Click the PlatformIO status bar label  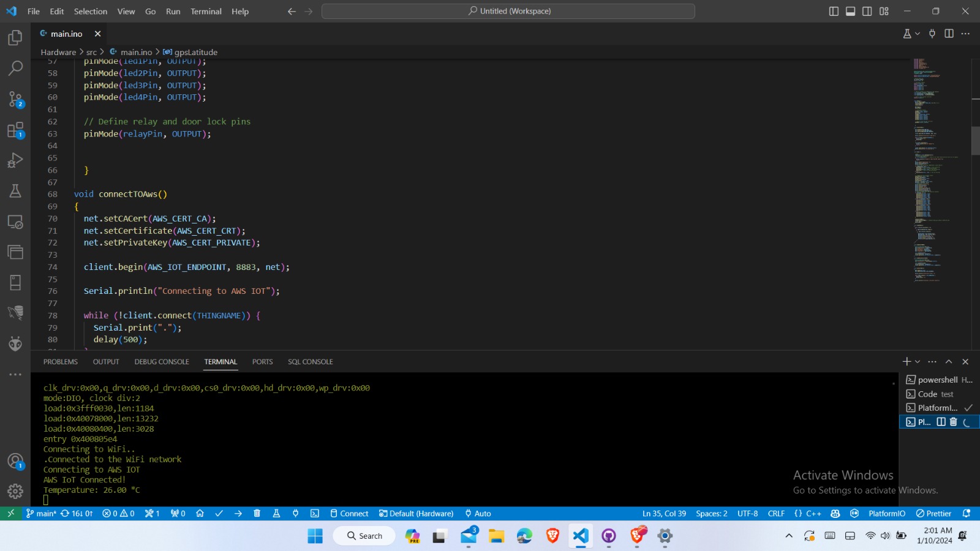coord(886,514)
